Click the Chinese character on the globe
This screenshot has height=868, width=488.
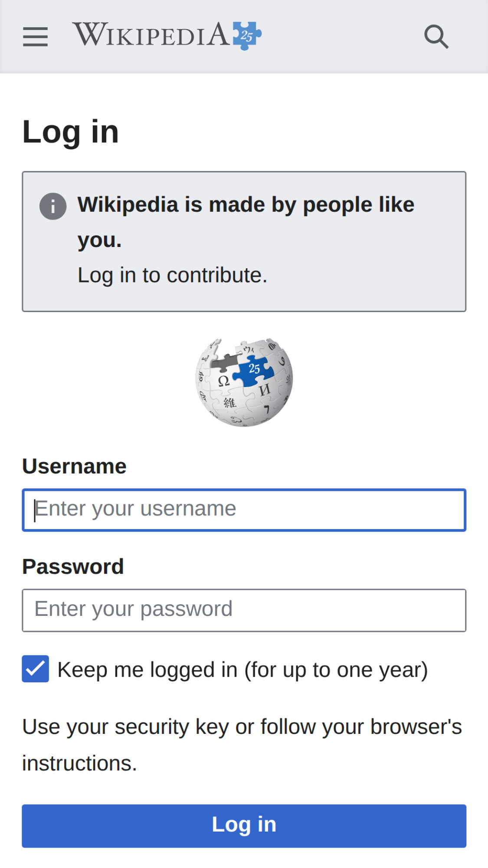coord(229,403)
